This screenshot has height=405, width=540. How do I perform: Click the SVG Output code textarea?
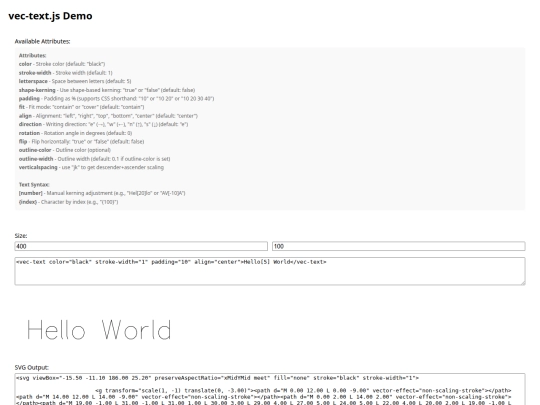point(270,389)
